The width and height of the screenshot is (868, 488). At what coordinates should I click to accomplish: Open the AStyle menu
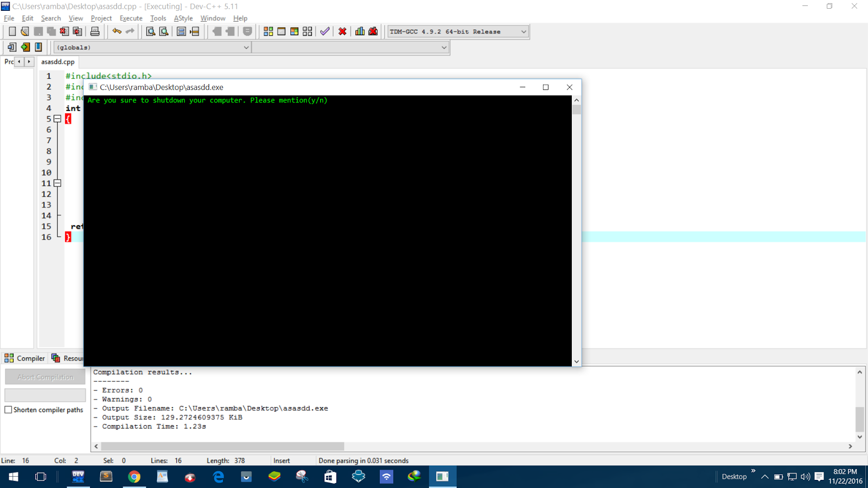coord(183,18)
